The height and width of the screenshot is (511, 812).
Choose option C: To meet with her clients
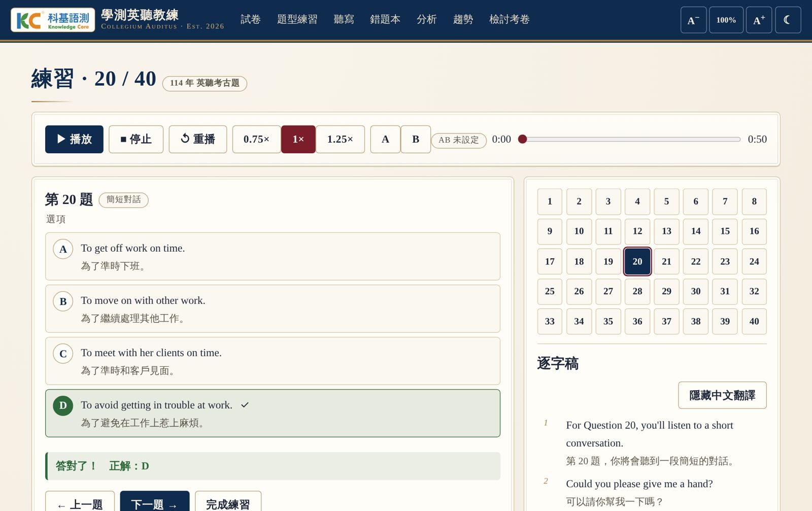click(x=273, y=361)
